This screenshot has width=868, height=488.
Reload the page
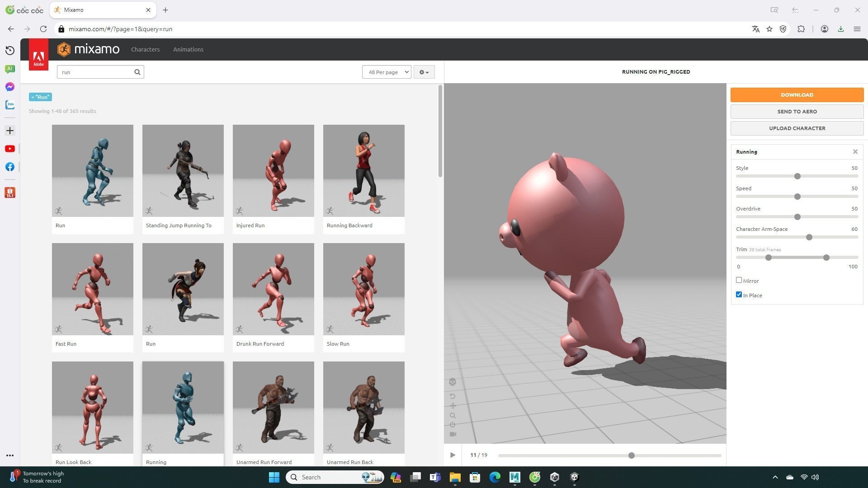coord(43,29)
